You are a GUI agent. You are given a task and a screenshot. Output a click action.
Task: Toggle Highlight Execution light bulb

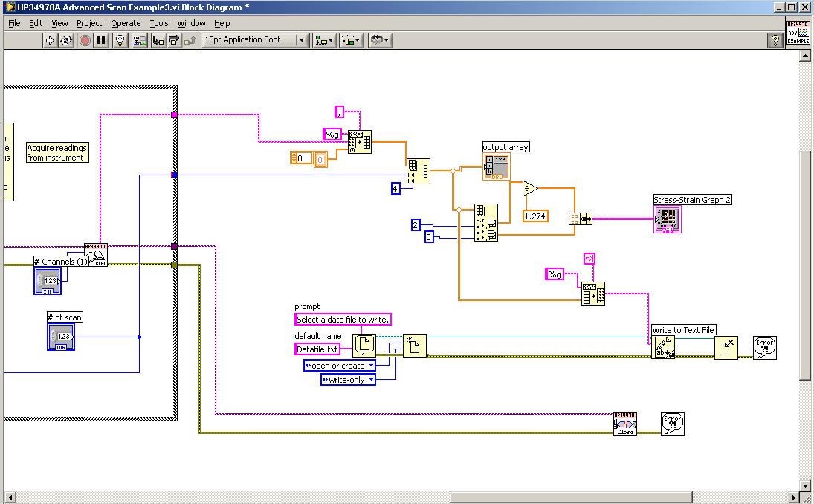tap(121, 40)
